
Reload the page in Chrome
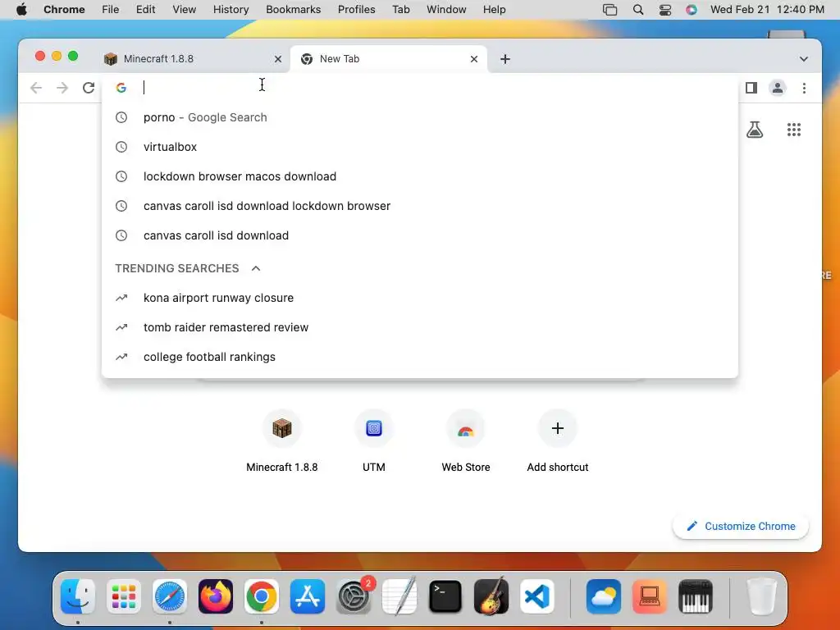pyautogui.click(x=89, y=88)
